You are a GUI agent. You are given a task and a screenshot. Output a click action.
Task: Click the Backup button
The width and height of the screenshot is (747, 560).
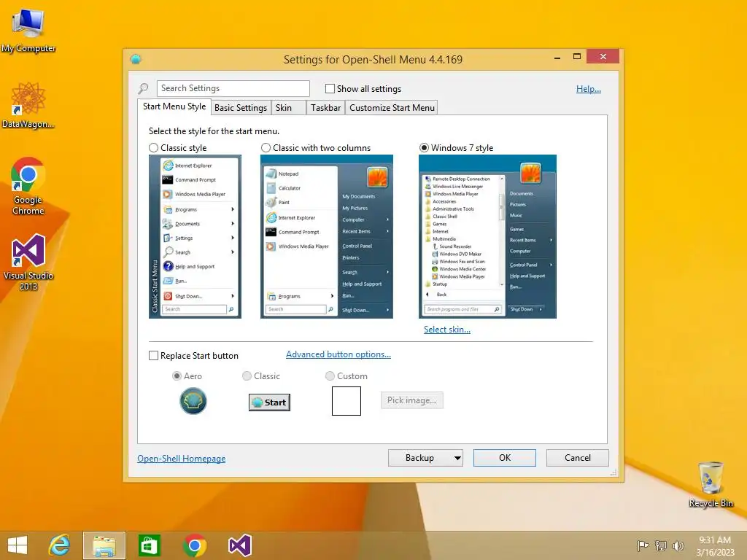tap(419, 458)
